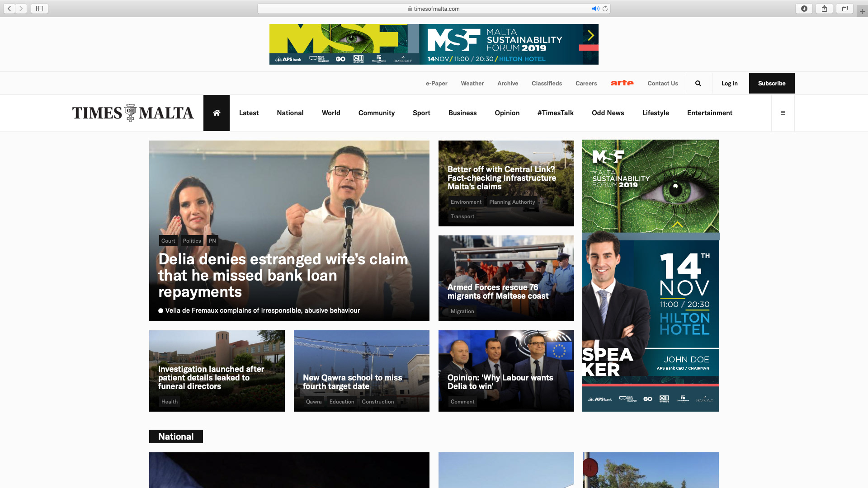Expand the MSF banner arrow chevron
The width and height of the screenshot is (868, 488).
coord(590,36)
